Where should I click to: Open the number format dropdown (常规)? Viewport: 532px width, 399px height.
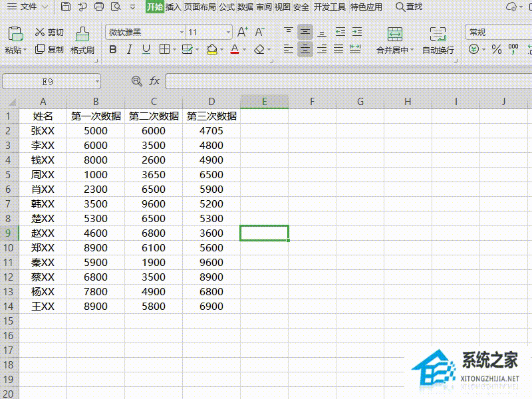(x=498, y=32)
